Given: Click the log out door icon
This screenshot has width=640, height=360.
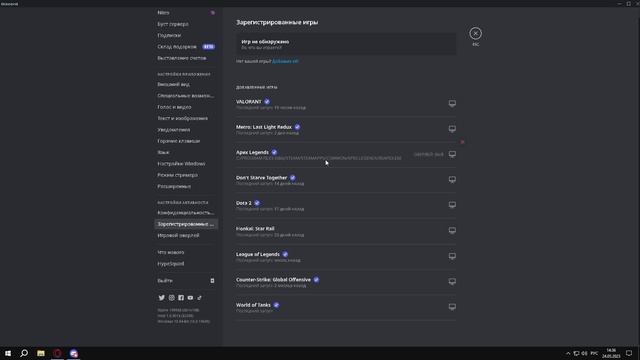Looking at the screenshot, I should [212, 280].
